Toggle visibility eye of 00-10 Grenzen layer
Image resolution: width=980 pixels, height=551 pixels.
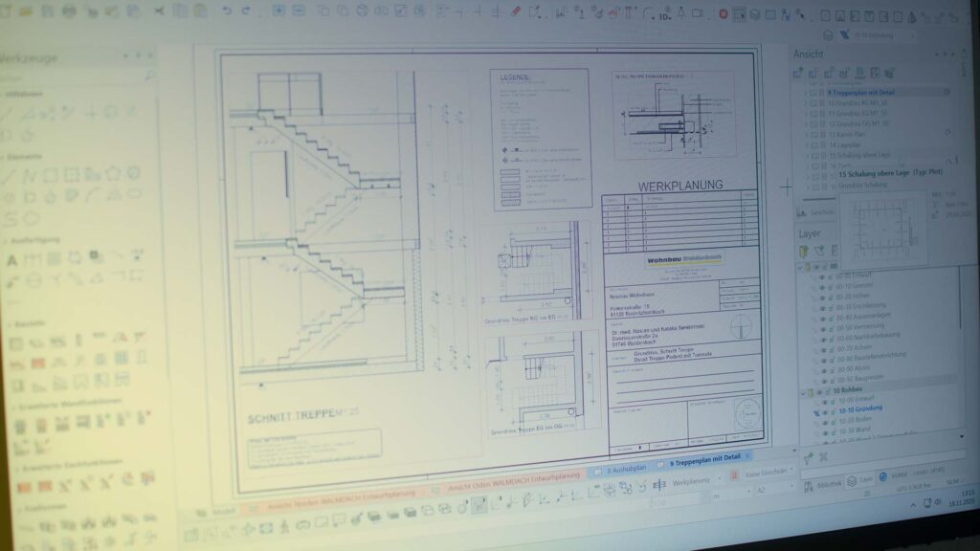coord(821,286)
